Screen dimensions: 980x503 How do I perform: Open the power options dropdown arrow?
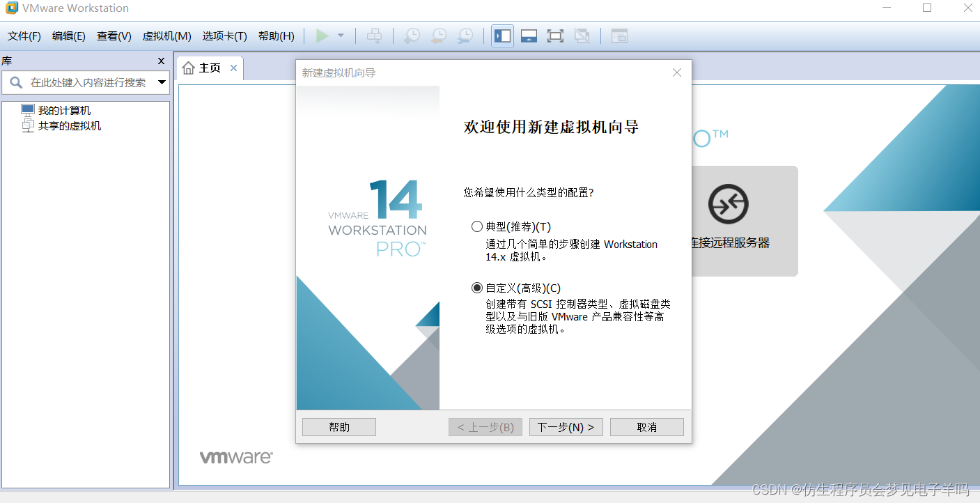(341, 36)
